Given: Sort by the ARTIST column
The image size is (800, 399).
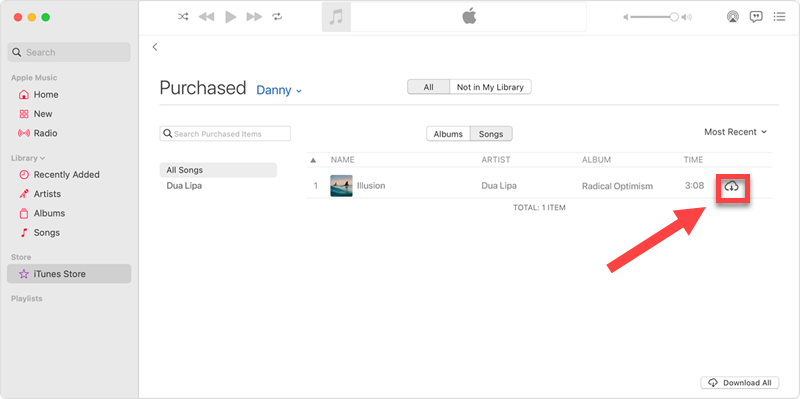Looking at the screenshot, I should [496, 160].
